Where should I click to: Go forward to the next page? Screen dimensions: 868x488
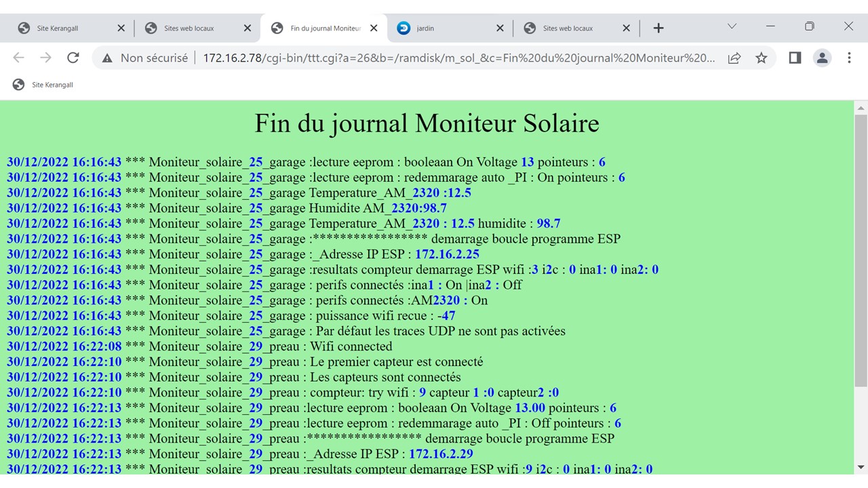click(45, 58)
